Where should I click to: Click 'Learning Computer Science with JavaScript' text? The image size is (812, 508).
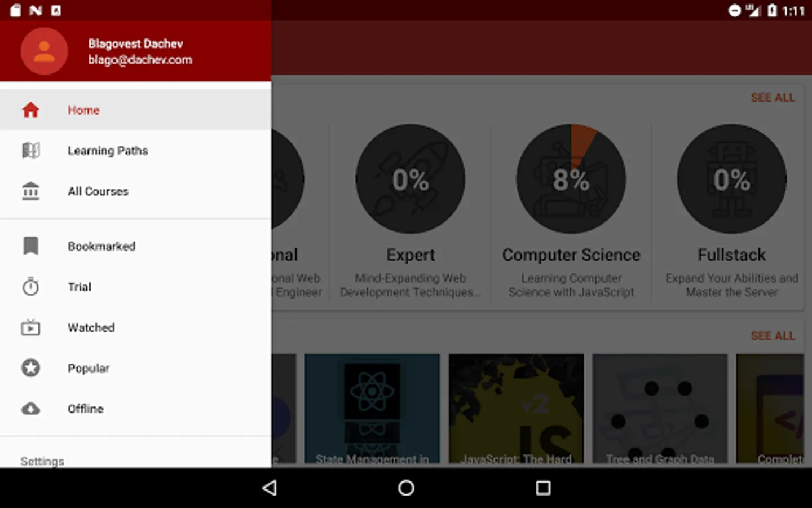571,285
